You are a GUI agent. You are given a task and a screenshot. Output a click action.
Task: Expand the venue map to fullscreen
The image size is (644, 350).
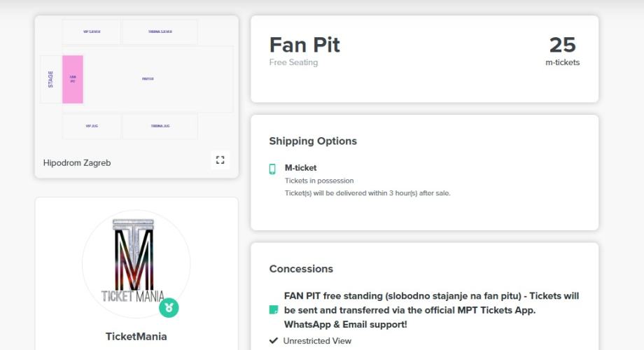220,160
